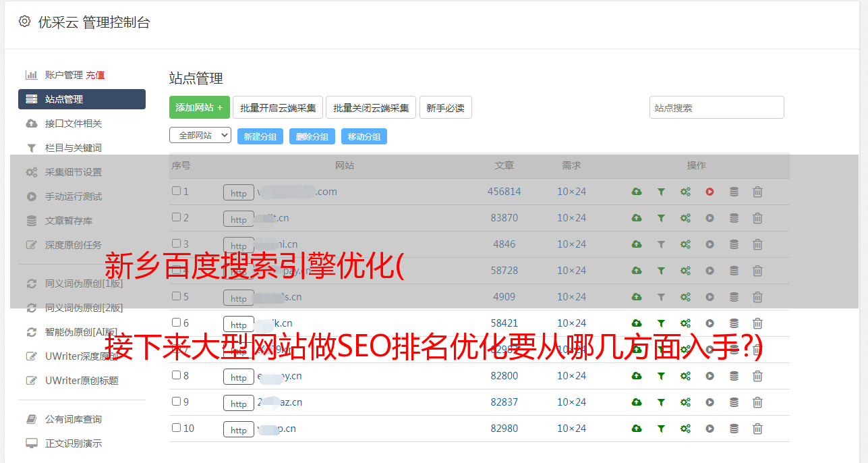This screenshot has height=463, width=868.
Task: Click the play icon in row 2
Action: tap(710, 218)
